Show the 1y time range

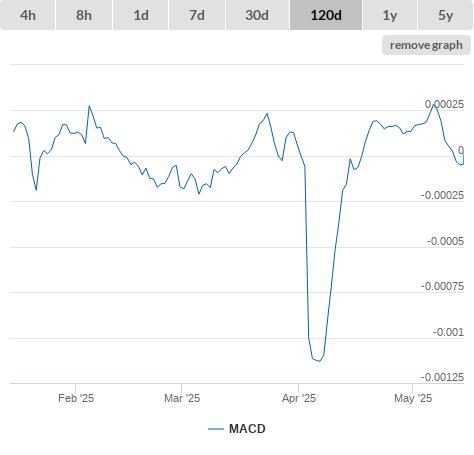point(390,15)
